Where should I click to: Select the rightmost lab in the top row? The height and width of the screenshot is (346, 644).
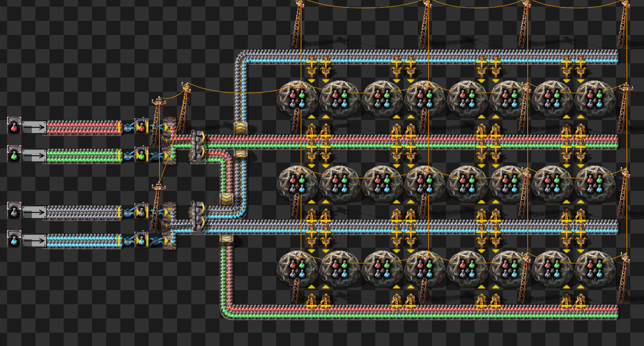coord(595,99)
